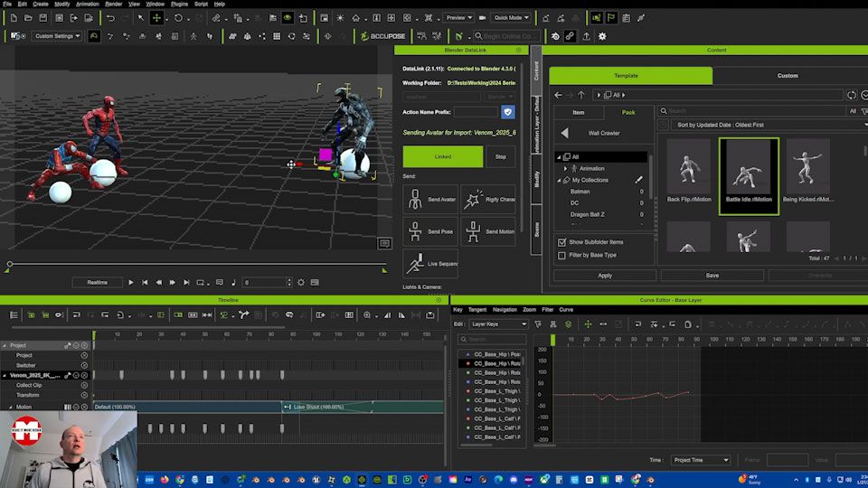Click the New Project icon
Screen dimensions: 868x488
[x=14, y=18]
